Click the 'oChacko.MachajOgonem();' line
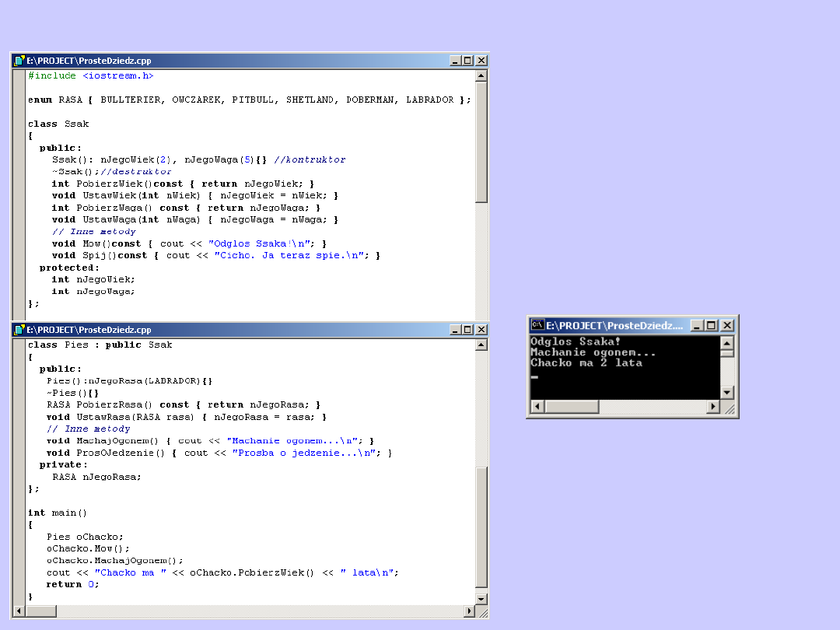The image size is (840, 630). click(114, 561)
